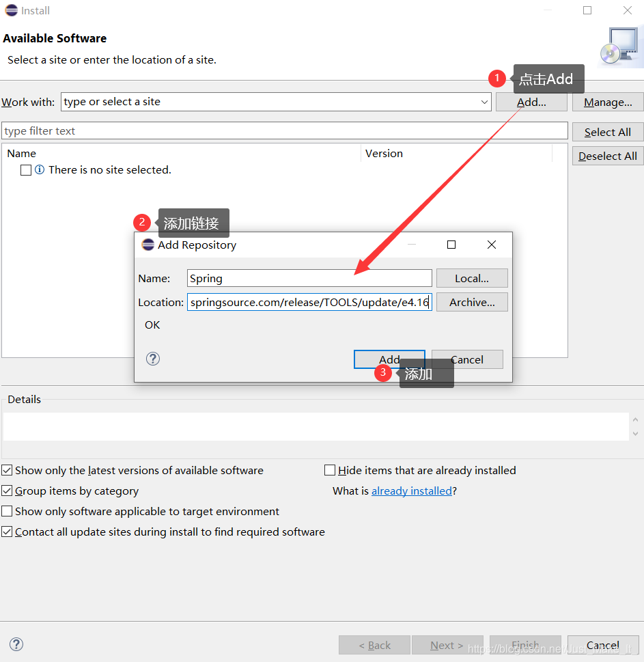The height and width of the screenshot is (662, 644).
Task: Close the Install window
Action: click(x=628, y=10)
